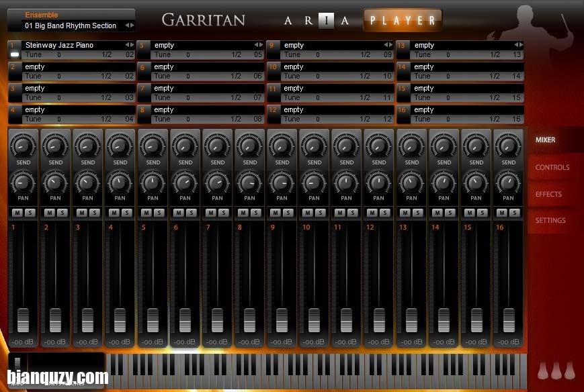This screenshot has height=392, width=584.
Task: Adjust the PAN knob on channel 3
Action: pos(87,182)
